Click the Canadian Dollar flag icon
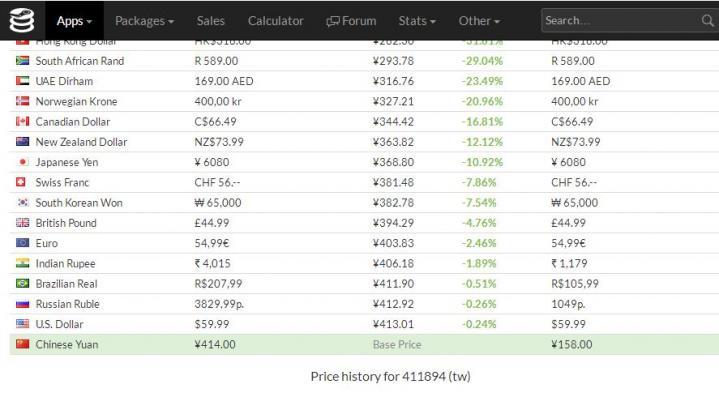Screen dimensions: 719x397 (22, 121)
